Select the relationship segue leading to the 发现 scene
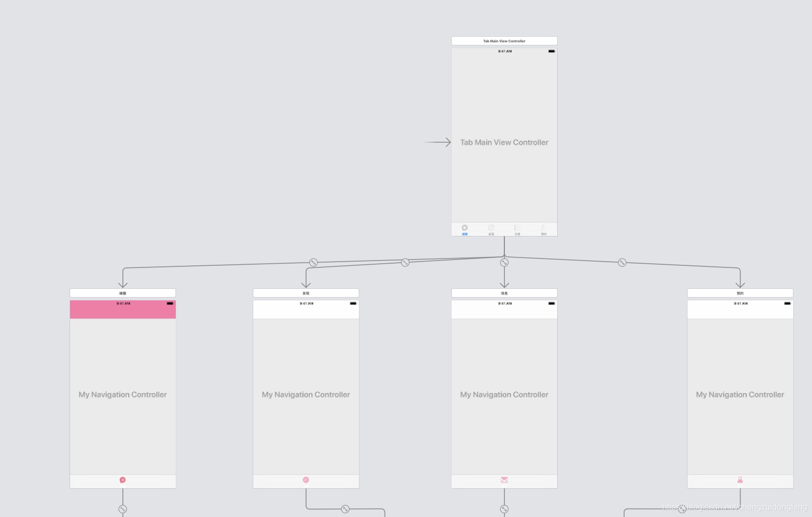 (x=405, y=262)
